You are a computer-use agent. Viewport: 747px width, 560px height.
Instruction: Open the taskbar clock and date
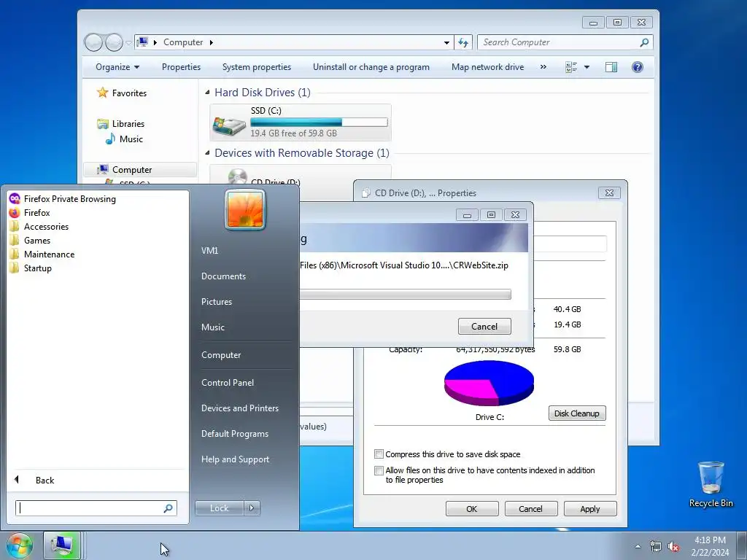(710, 546)
